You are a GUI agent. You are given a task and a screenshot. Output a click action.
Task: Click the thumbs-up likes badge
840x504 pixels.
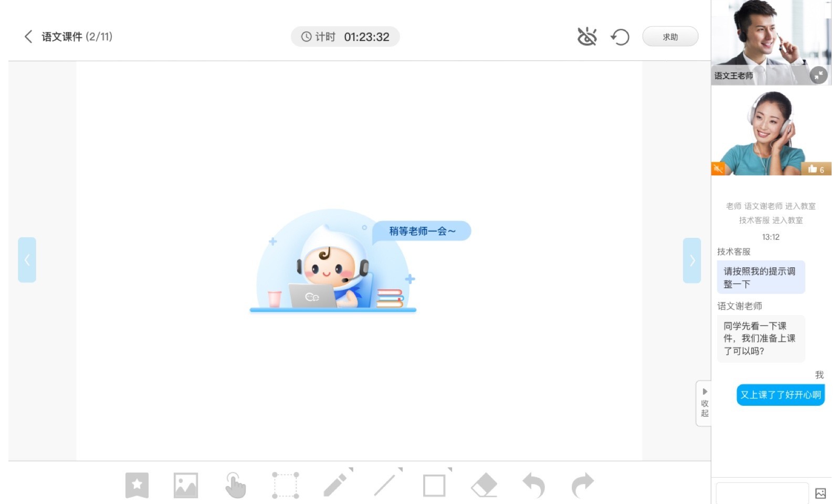(816, 169)
